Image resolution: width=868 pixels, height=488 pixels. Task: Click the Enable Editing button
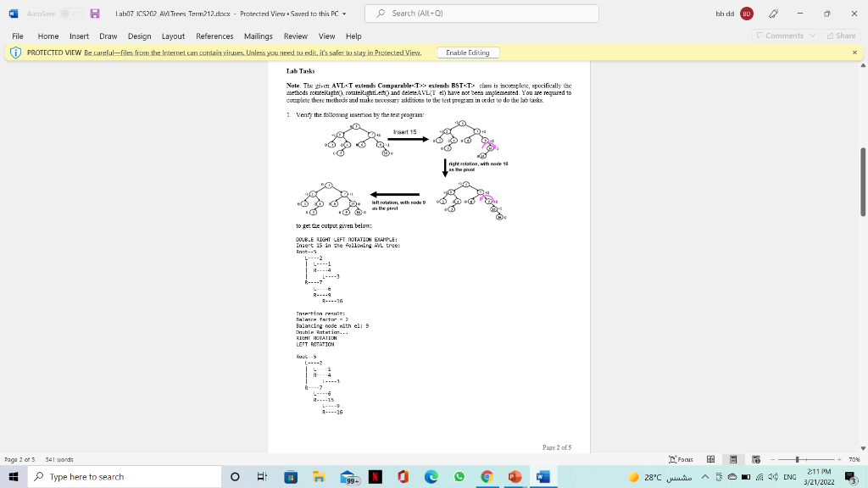coord(468,52)
